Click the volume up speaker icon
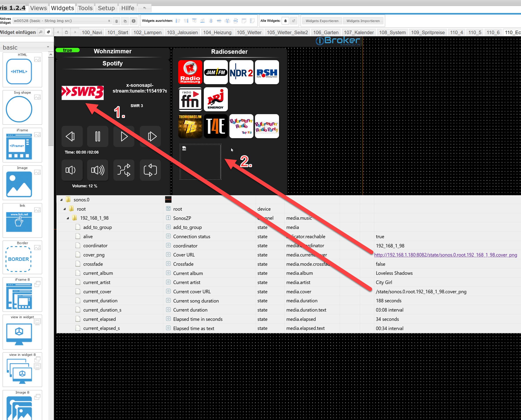 point(98,170)
